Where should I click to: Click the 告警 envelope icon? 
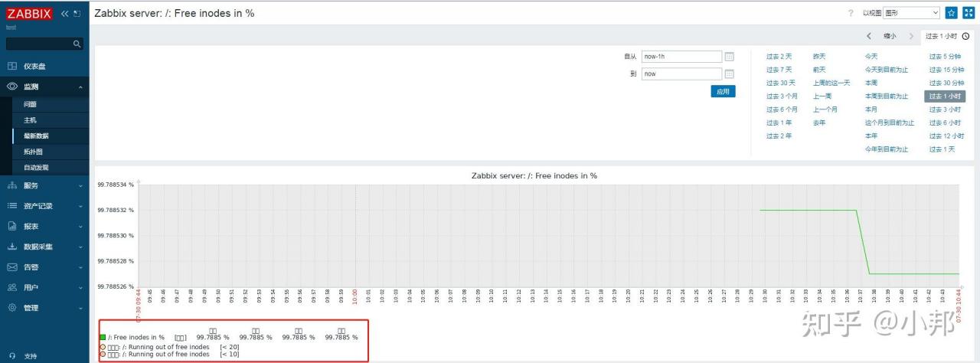click(12, 267)
